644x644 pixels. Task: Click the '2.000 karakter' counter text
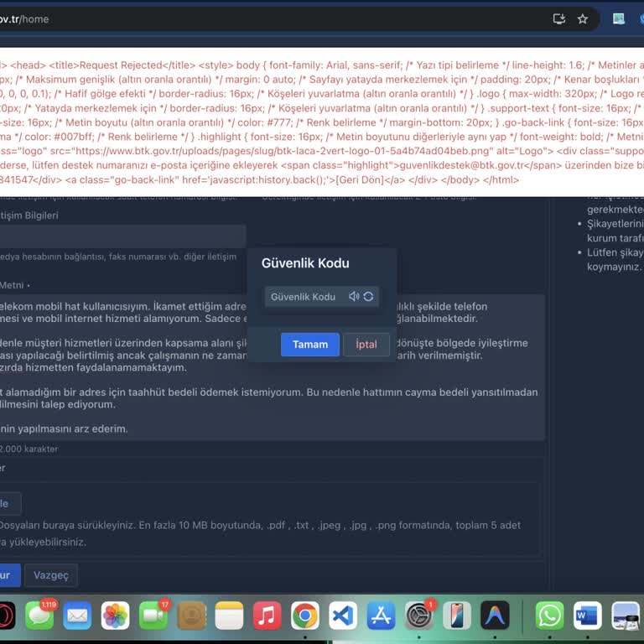click(29, 449)
